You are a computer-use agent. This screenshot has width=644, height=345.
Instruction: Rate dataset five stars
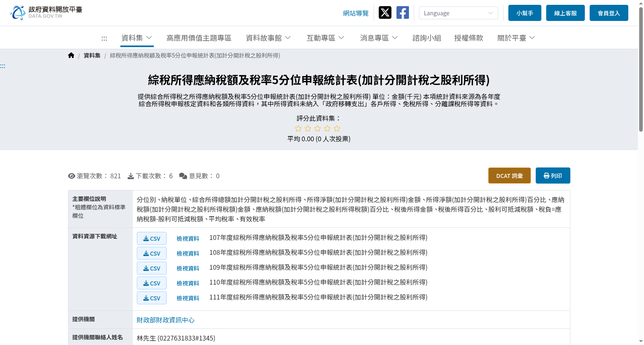coord(337,128)
